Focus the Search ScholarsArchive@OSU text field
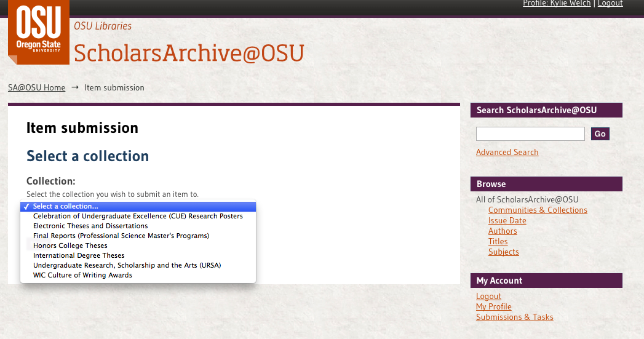 coord(530,134)
